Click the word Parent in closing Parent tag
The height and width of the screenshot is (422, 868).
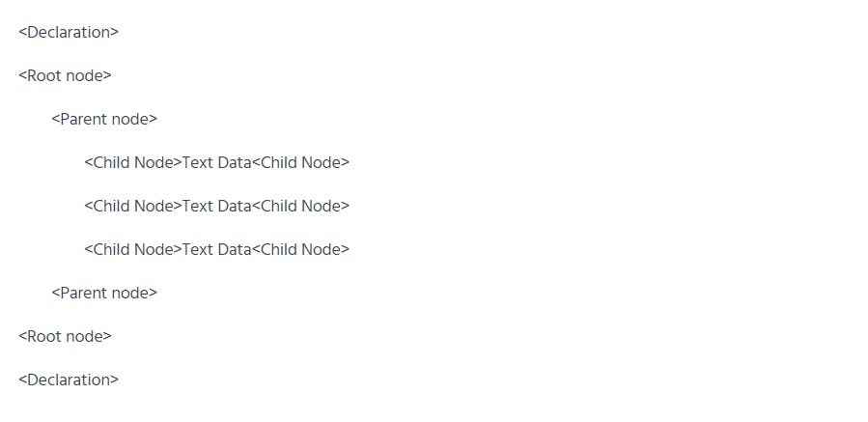tap(84, 293)
